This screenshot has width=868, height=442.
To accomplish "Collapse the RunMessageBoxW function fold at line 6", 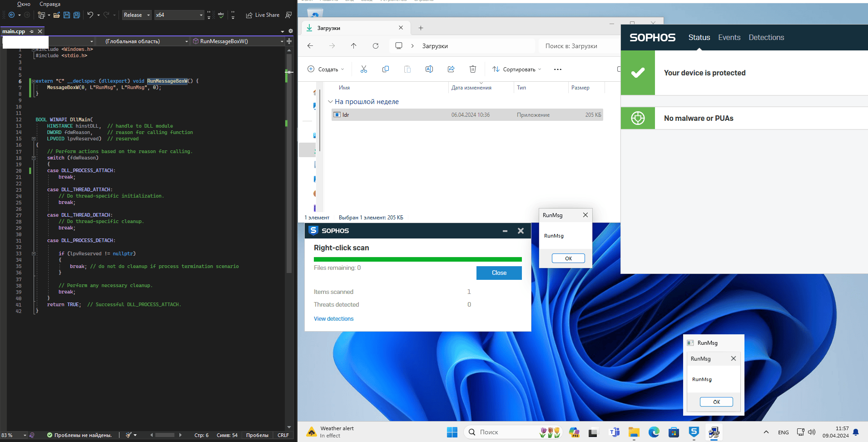I will coord(34,81).
